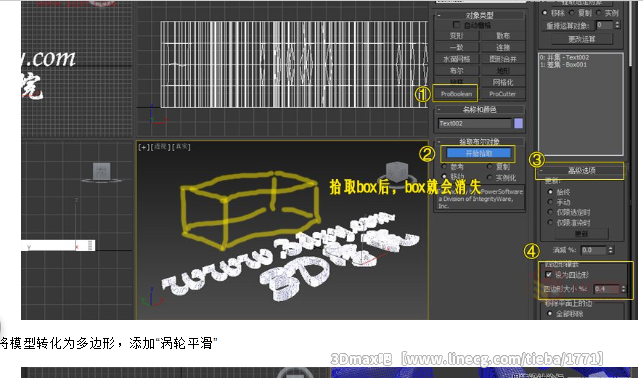The width and height of the screenshot is (643, 378).
Task: Select the 移动 pick option
Action: point(444,176)
